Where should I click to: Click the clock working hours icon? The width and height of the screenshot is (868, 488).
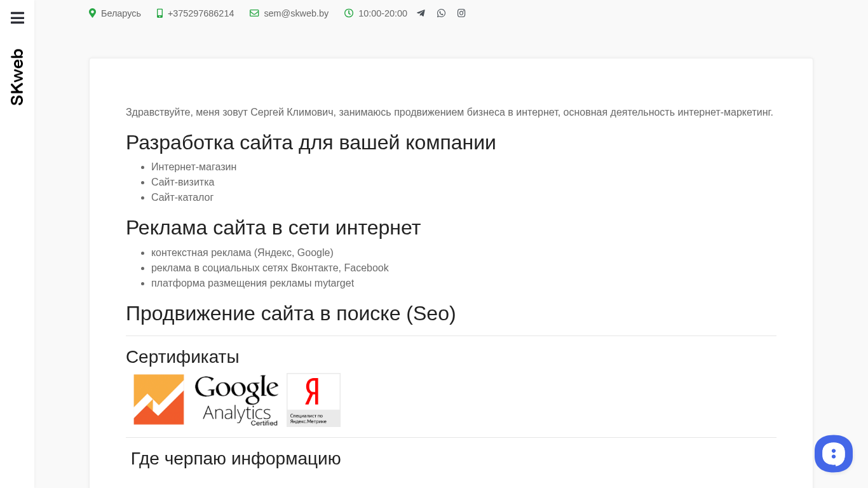[x=349, y=13]
